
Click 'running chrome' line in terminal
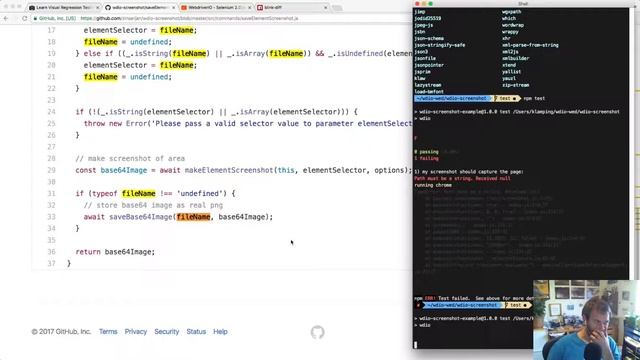[x=433, y=185]
